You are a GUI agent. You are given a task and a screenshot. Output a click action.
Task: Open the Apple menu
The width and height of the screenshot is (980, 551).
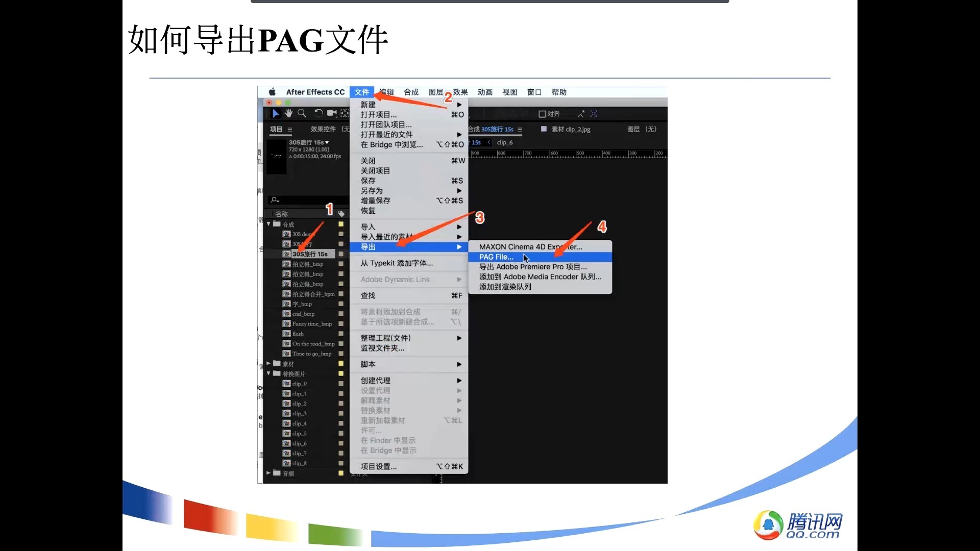click(x=273, y=92)
